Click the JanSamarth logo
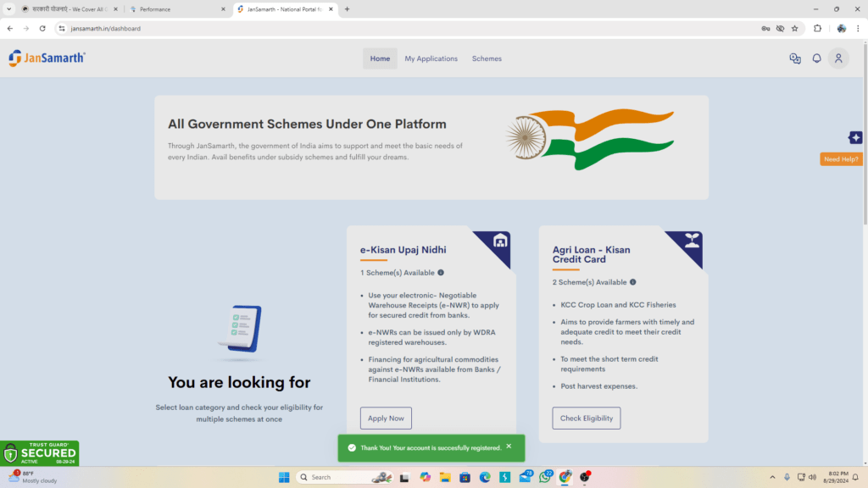868x488 pixels. [47, 58]
